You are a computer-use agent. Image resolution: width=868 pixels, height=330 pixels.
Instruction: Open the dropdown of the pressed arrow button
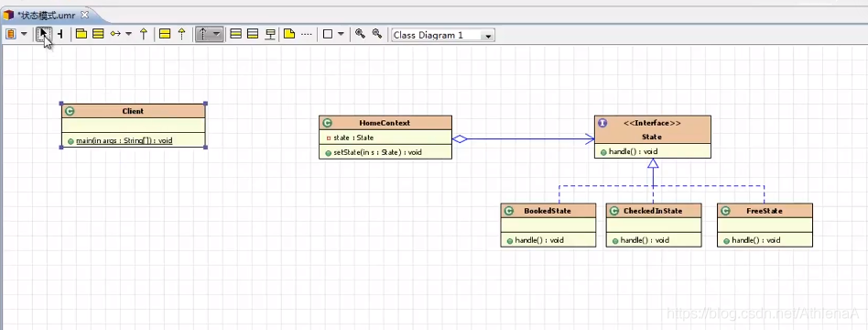point(216,35)
